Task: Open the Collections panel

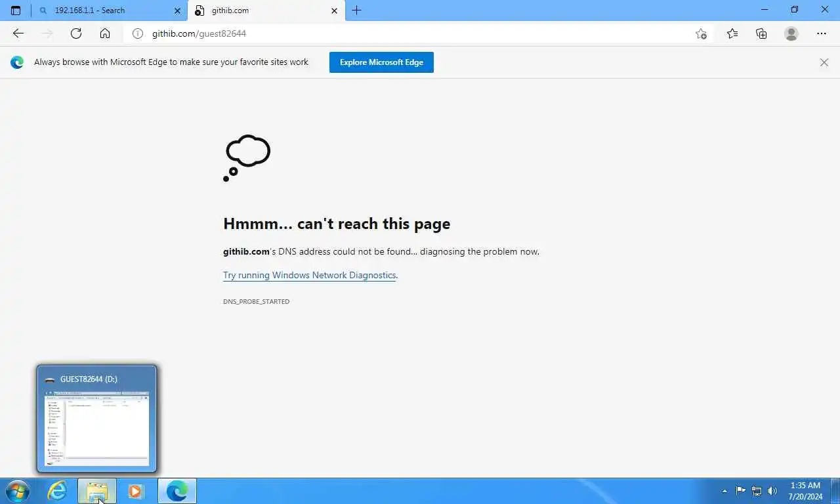Action: tap(761, 33)
